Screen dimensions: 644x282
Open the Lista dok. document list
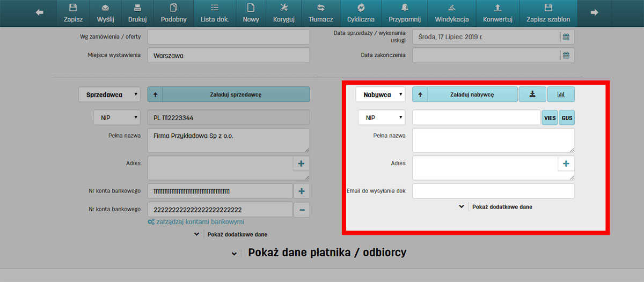215,13
